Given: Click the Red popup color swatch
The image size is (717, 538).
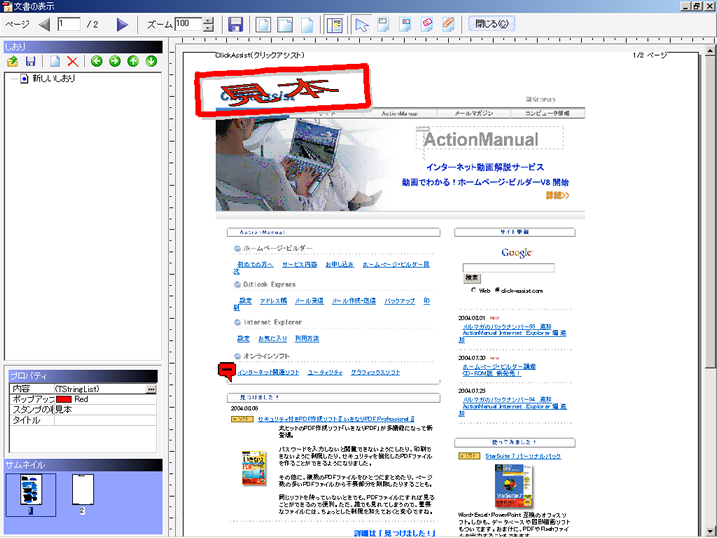Looking at the screenshot, I should pyautogui.click(x=64, y=400).
